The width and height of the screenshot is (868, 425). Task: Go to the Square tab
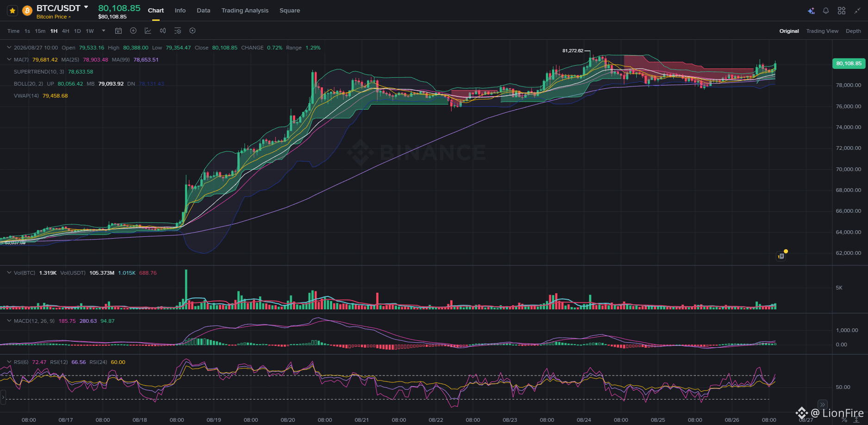point(290,11)
